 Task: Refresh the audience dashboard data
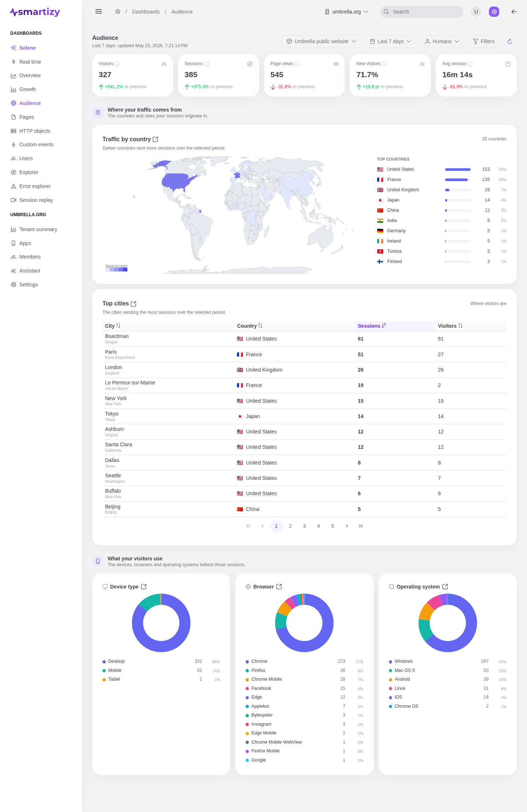click(509, 41)
